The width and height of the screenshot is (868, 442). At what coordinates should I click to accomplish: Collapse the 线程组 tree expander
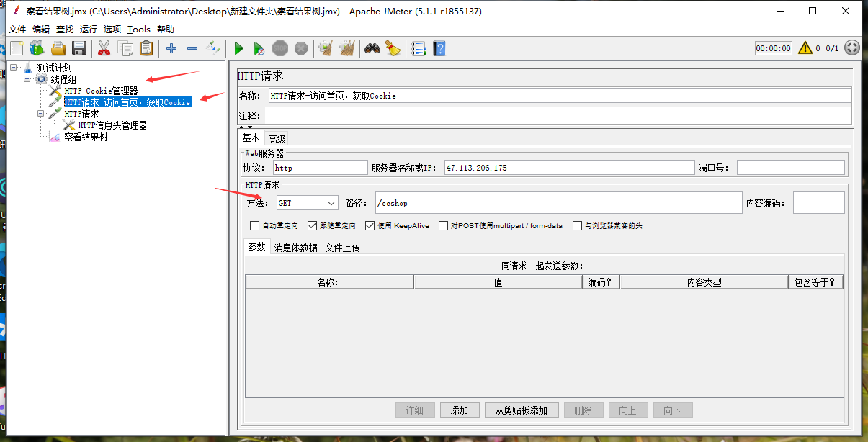27,79
